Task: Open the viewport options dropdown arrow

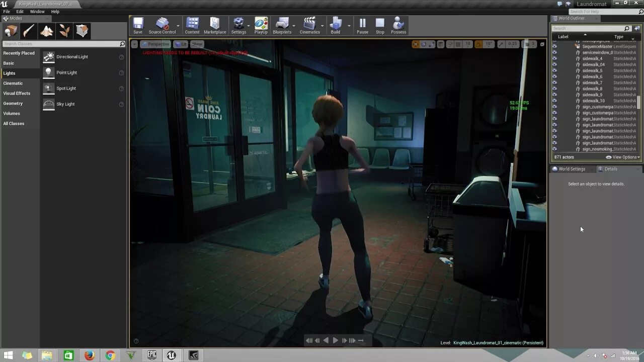Action: [134, 44]
